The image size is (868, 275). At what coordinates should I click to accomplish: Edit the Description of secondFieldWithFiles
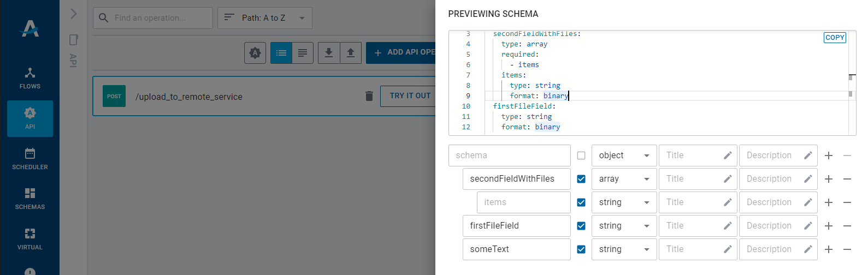tap(778, 179)
